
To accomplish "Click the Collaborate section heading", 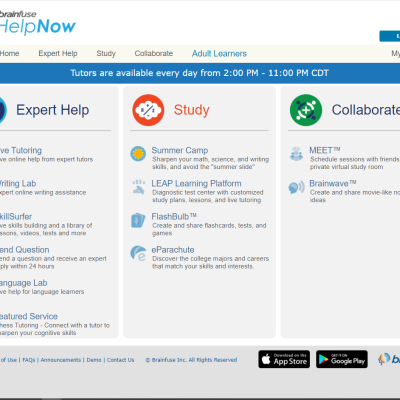I will pyautogui.click(x=366, y=110).
